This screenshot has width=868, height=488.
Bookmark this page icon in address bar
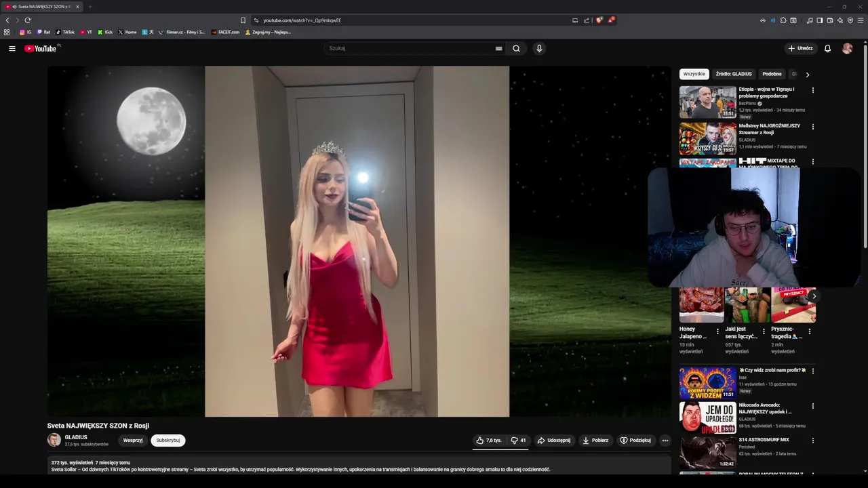[x=243, y=20]
